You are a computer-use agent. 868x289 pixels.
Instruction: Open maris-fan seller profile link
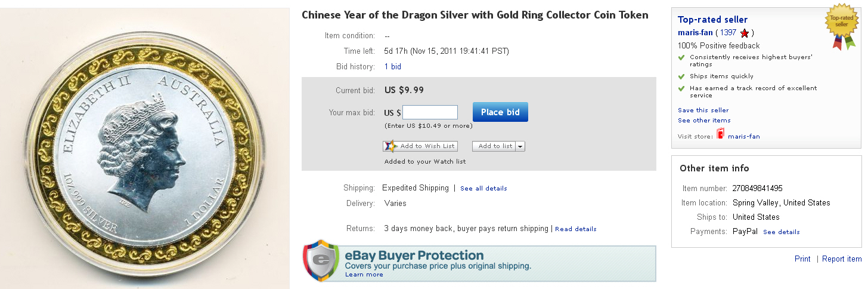click(x=695, y=33)
